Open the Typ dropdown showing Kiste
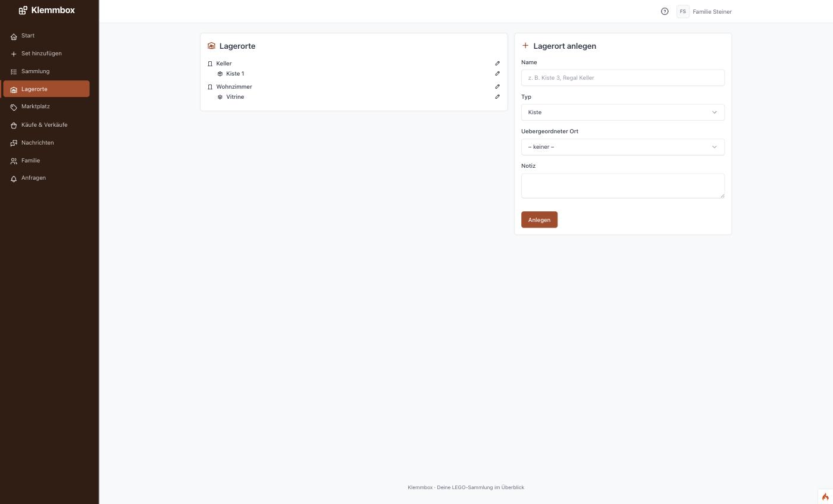 [x=622, y=112]
